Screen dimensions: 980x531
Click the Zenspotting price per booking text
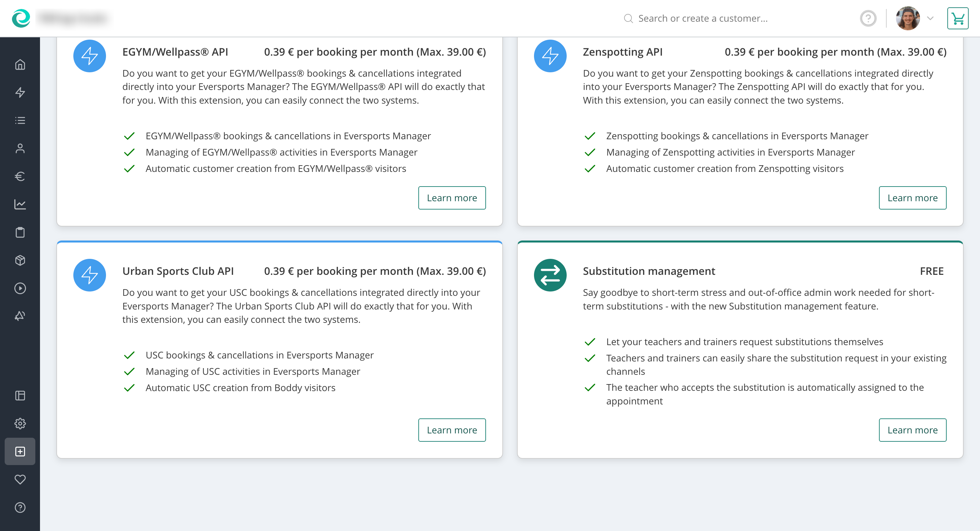point(835,52)
